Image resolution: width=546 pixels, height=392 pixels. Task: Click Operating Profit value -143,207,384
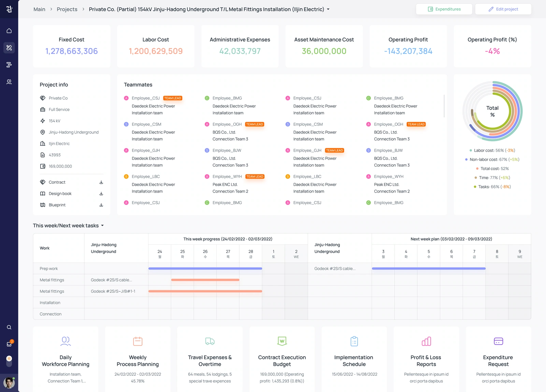(408, 51)
